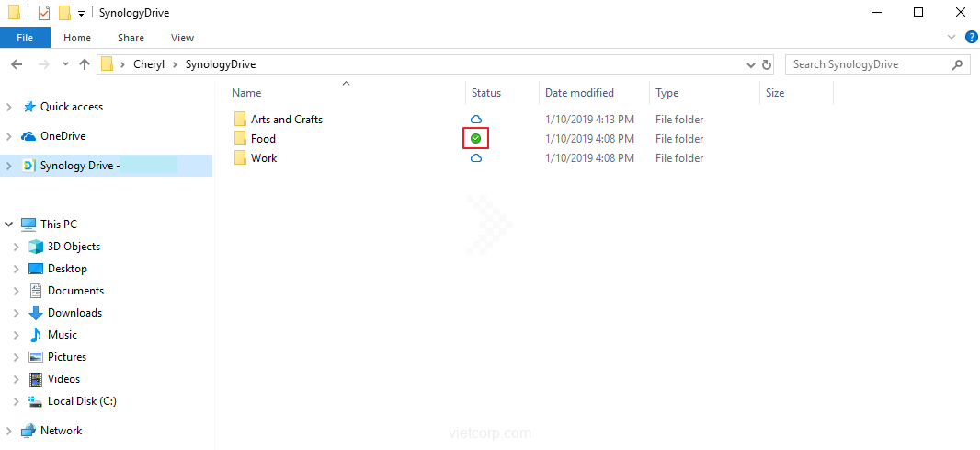Click the green synced status icon for Food
Image resolution: width=980 pixels, height=450 pixels.
coord(475,139)
